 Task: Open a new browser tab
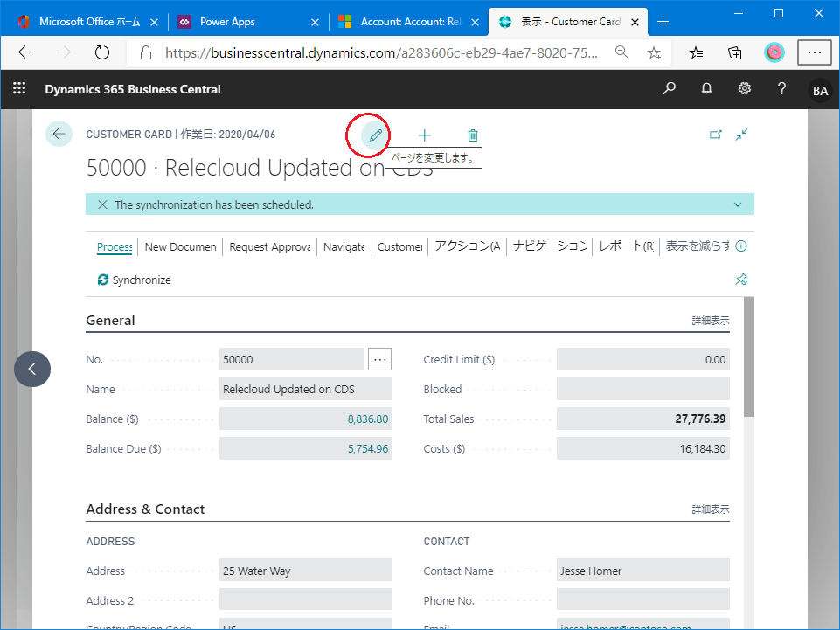pyautogui.click(x=663, y=22)
